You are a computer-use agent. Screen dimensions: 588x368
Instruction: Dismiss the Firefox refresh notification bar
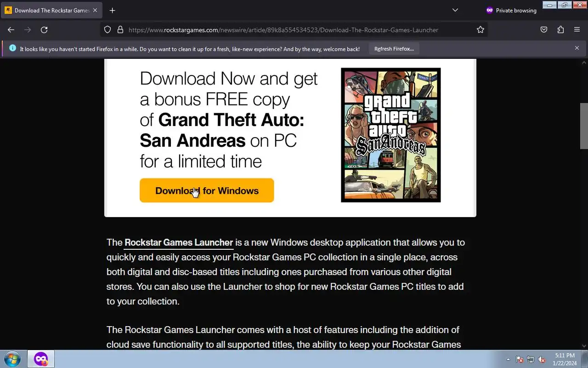pos(577,48)
